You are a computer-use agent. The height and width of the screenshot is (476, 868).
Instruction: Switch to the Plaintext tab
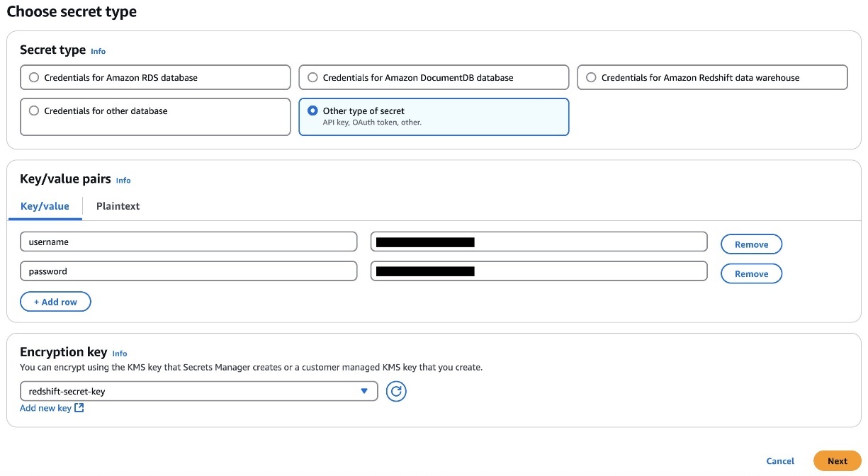(x=118, y=206)
